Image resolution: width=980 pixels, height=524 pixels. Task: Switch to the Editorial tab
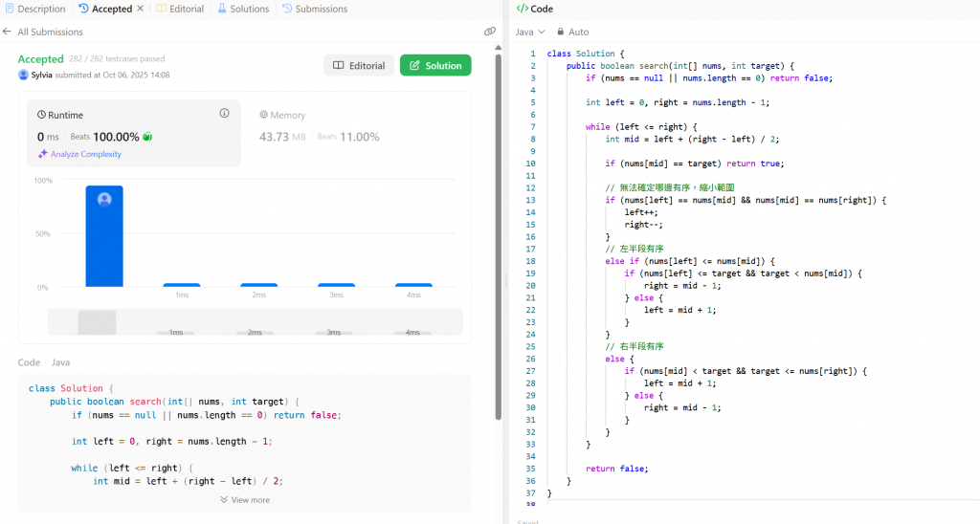(x=180, y=9)
